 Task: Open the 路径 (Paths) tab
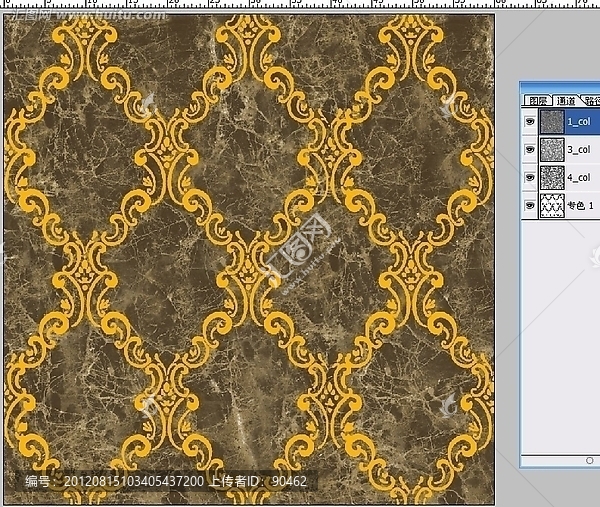[x=591, y=101]
